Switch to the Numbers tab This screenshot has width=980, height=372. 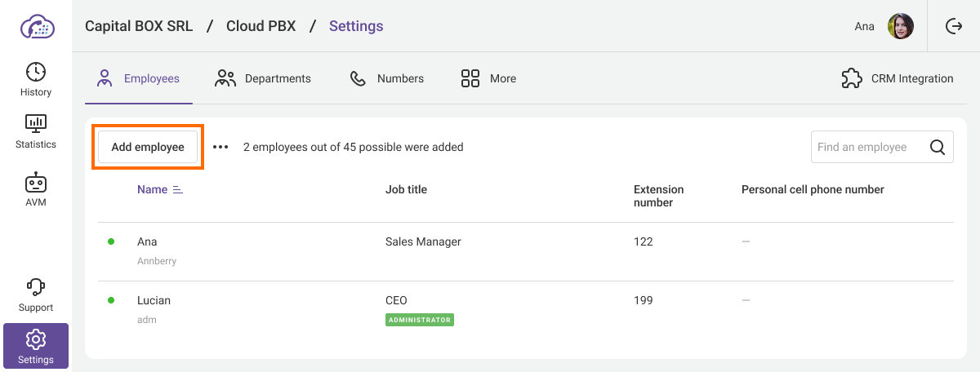tap(387, 79)
